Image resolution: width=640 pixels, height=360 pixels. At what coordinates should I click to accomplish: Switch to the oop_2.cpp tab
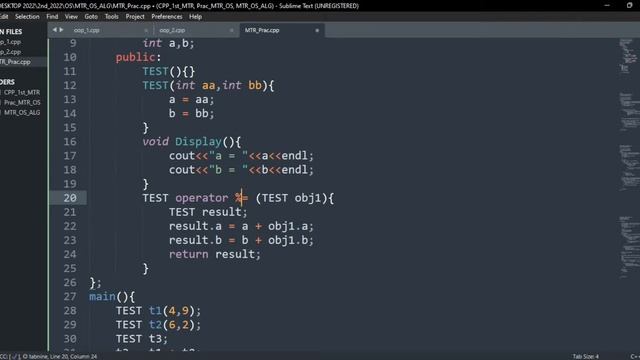(x=172, y=30)
